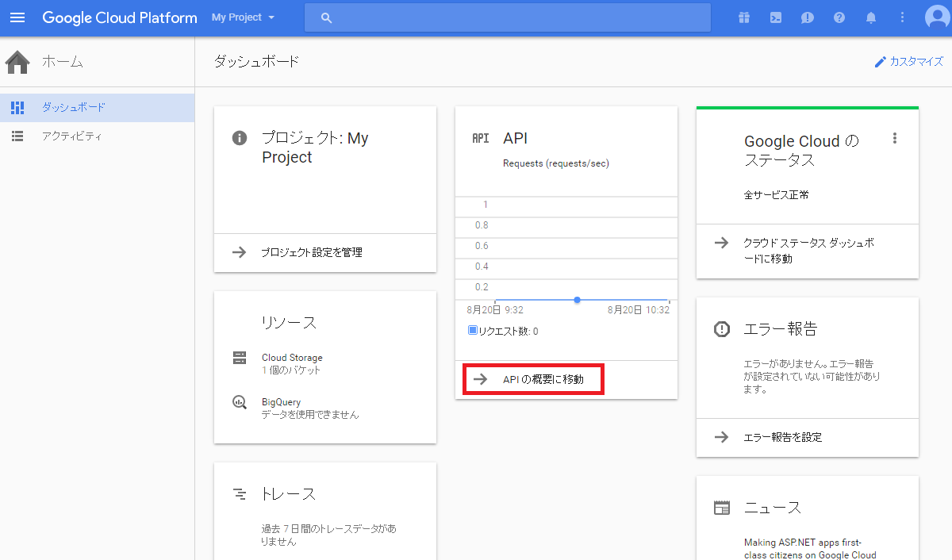Open Google Cloud status card options menu
952x560 pixels.
click(895, 138)
